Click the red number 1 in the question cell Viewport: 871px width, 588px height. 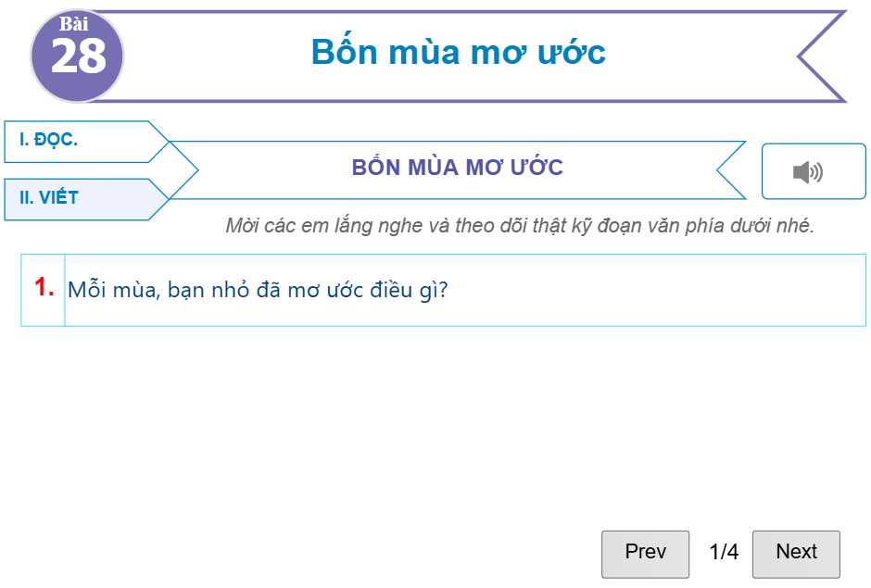[x=42, y=287]
